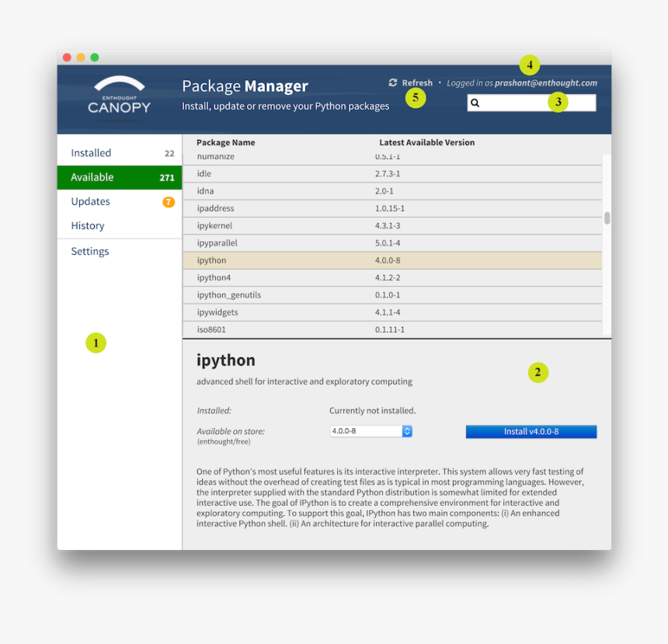Click the red close traffic light
This screenshot has height=644, width=668.
click(67, 57)
